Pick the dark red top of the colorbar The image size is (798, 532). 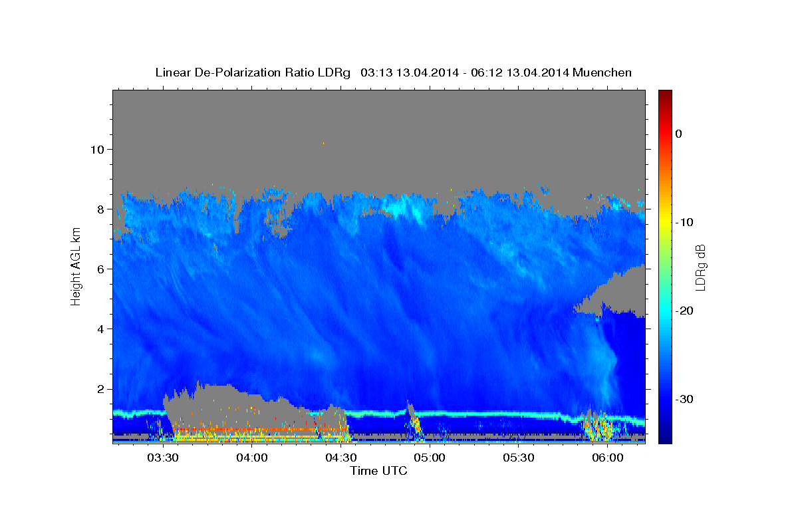665,95
